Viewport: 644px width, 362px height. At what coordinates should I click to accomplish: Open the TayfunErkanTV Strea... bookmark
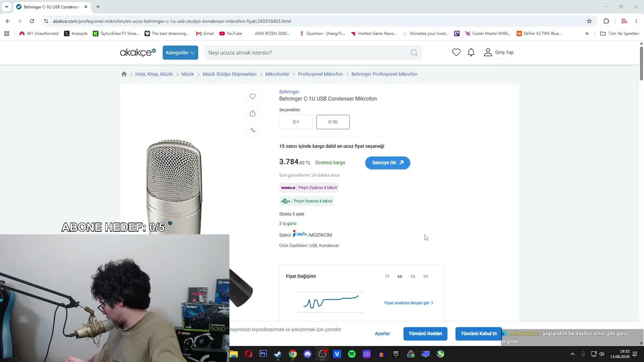(116, 34)
